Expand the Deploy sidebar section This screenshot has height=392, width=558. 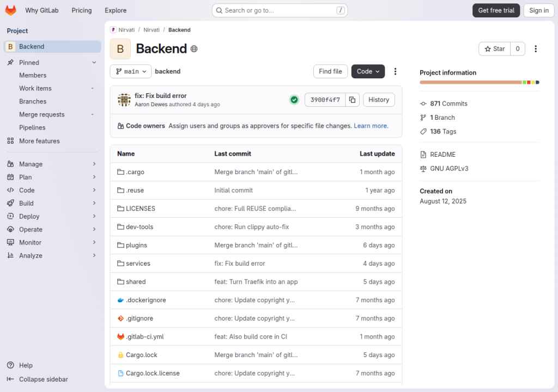pos(52,216)
